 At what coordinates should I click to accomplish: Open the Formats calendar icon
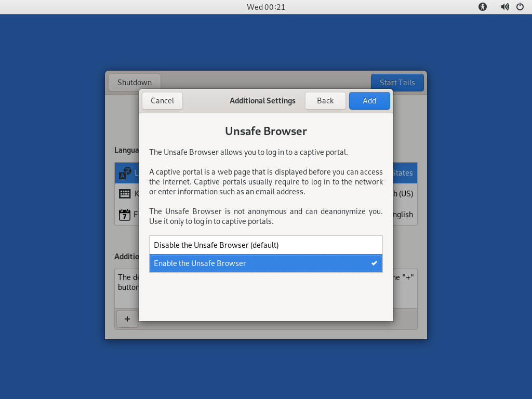pyautogui.click(x=125, y=214)
